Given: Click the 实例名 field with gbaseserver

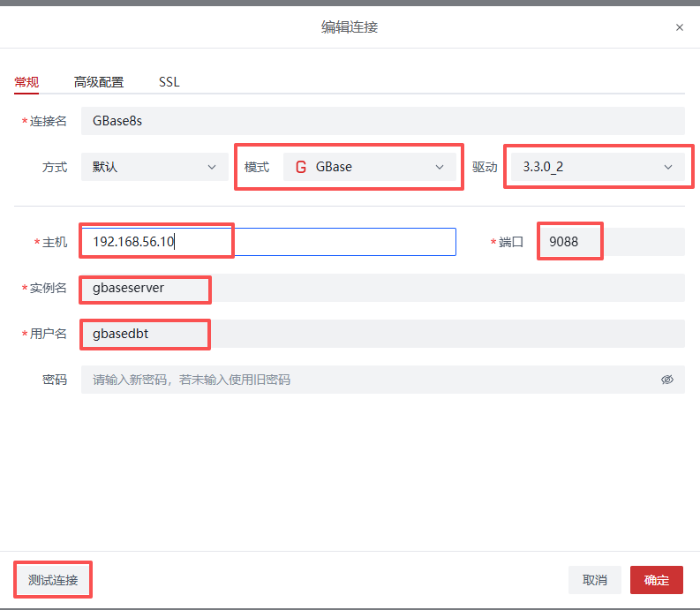Looking at the screenshot, I should pos(382,288).
